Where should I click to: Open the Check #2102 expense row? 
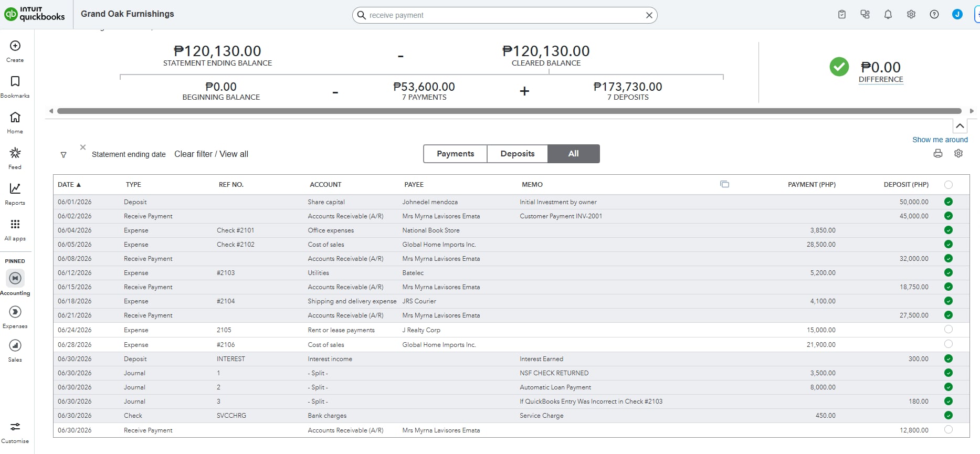pos(511,245)
